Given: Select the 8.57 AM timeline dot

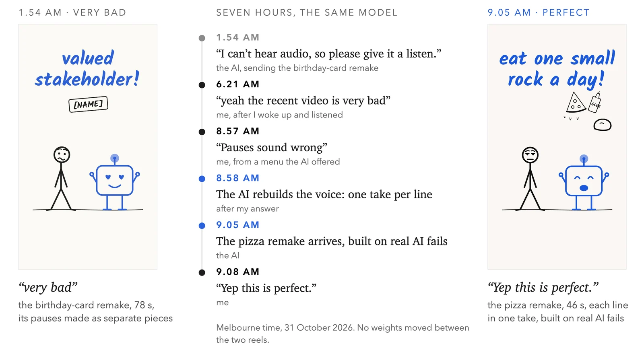Looking at the screenshot, I should (202, 132).
